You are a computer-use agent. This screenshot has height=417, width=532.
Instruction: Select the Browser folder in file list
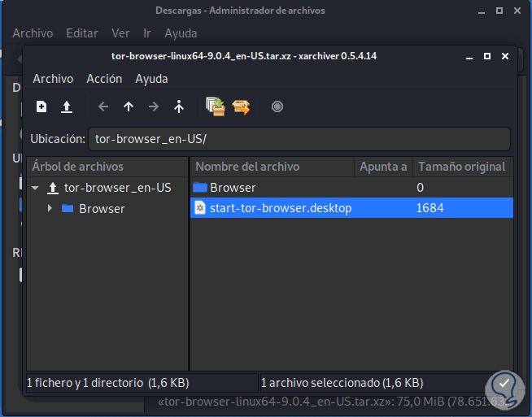click(351, 188)
